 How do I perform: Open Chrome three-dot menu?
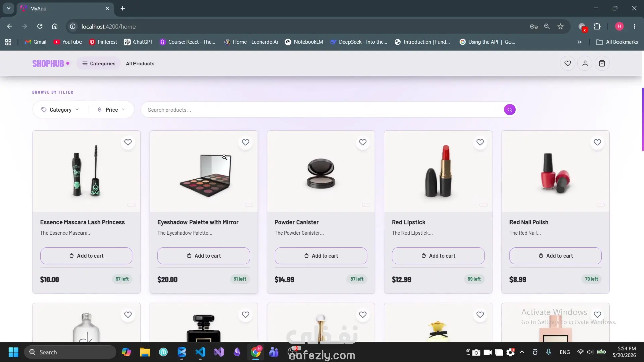(x=634, y=26)
